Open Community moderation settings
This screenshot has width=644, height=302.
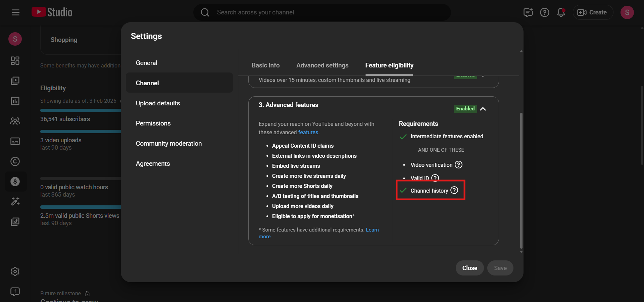[x=168, y=144]
